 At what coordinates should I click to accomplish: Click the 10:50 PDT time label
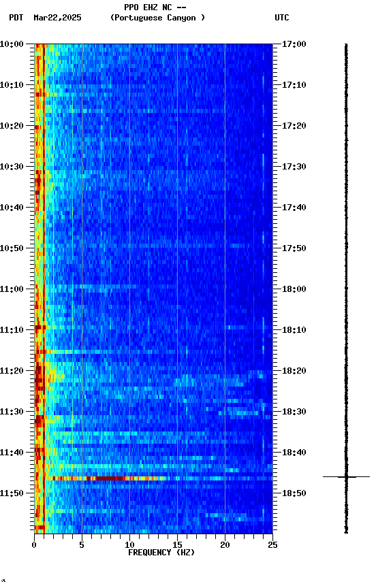(x=12, y=248)
